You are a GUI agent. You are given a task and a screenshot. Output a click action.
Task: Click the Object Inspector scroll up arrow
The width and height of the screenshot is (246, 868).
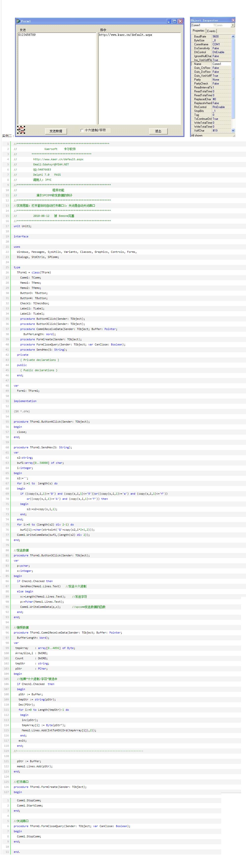pos(233,37)
